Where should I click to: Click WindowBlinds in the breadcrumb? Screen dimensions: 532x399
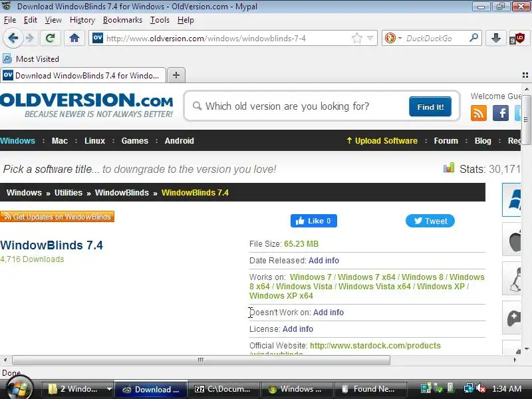click(x=122, y=192)
